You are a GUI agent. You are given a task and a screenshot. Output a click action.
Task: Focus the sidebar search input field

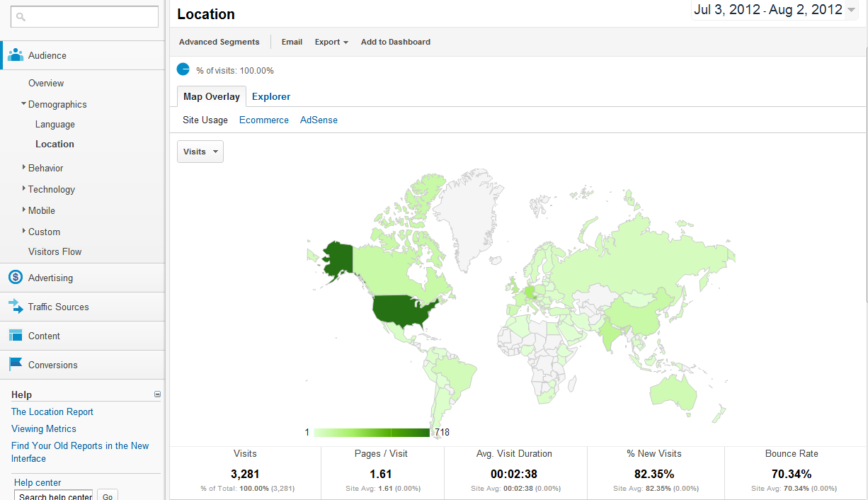[x=84, y=17]
